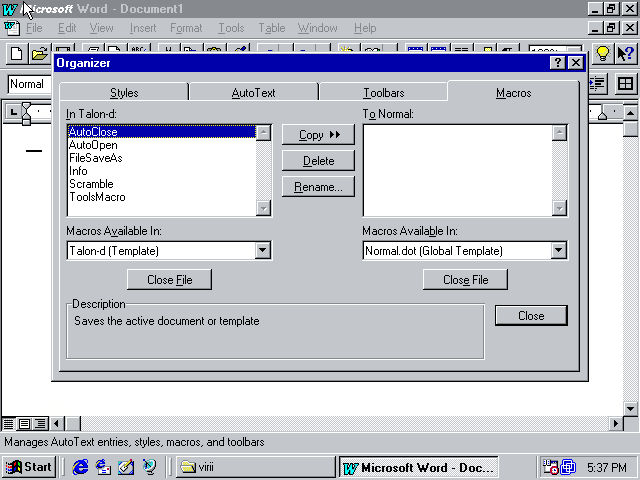The width and height of the screenshot is (640, 480).
Task: Open the Styles tab in Organizer
Action: [124, 93]
